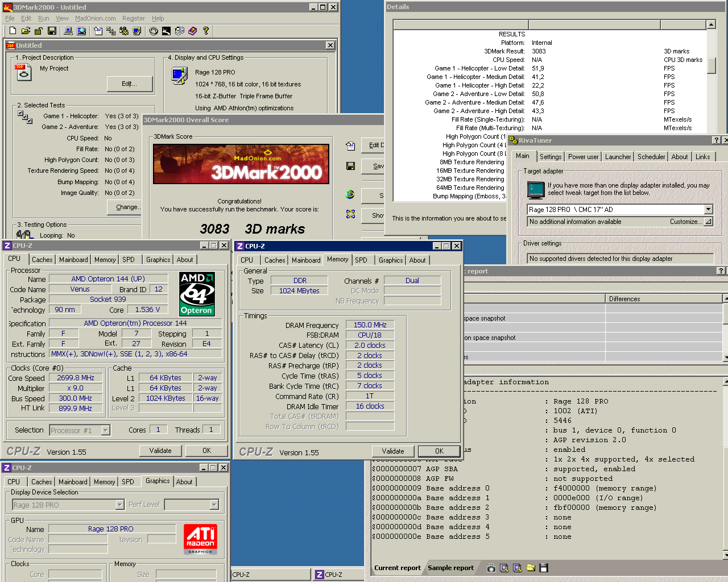Click the ATI Radeon Graphics logo in CPU-Z
728x582 pixels.
[x=201, y=539]
